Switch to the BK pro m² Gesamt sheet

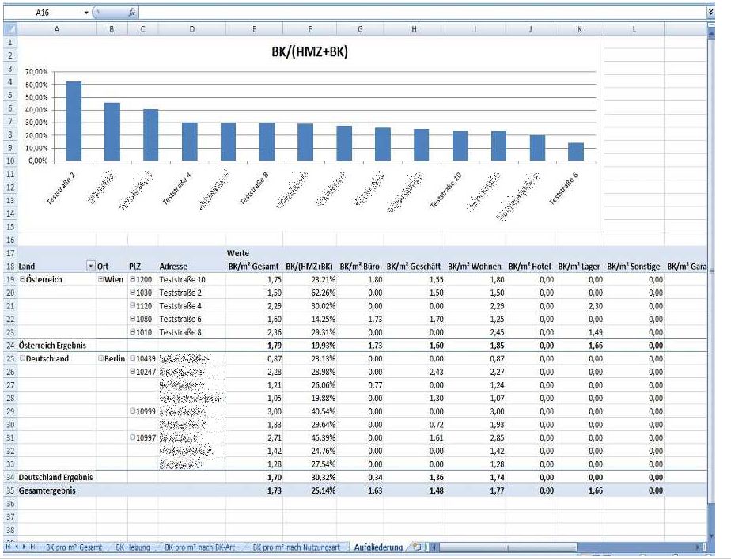74,547
